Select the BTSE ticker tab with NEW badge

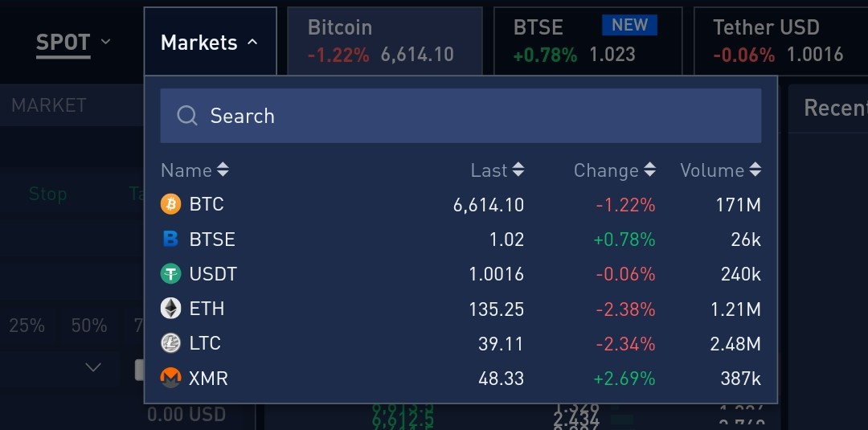click(x=588, y=41)
